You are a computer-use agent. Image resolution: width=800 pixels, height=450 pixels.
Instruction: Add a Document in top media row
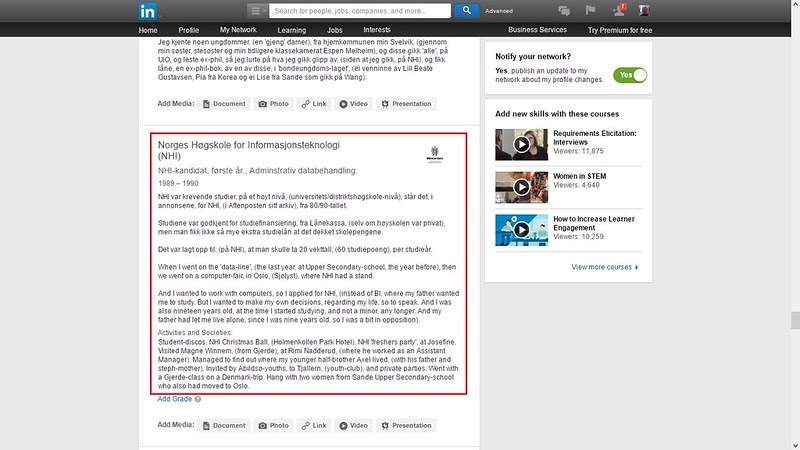[x=224, y=104]
